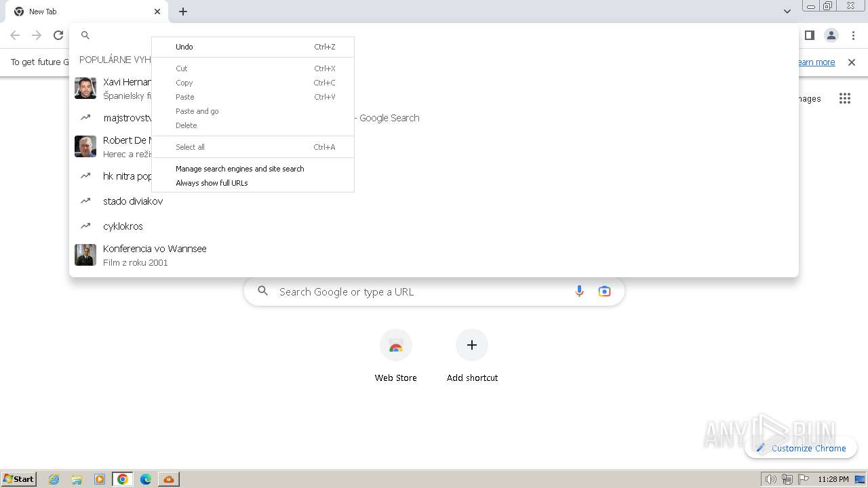The width and height of the screenshot is (868, 488).
Task: Select Konferencia vo Wannsee suggestion
Action: pos(434,256)
